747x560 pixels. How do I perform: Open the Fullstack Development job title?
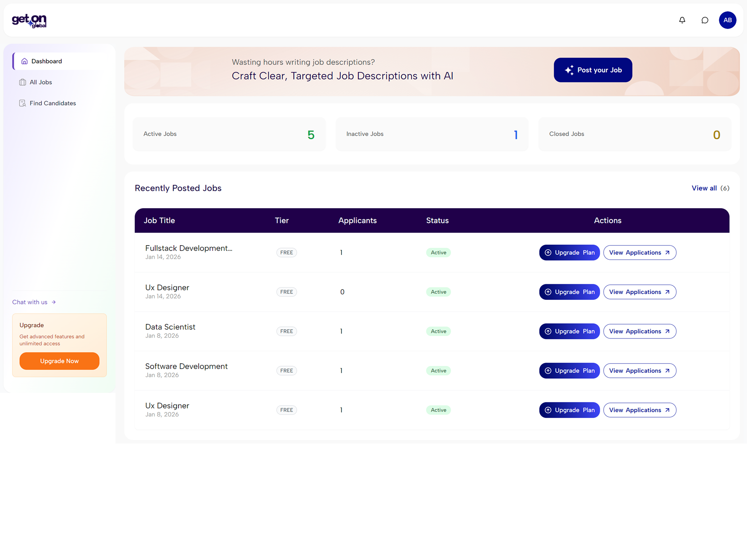pyautogui.click(x=188, y=248)
